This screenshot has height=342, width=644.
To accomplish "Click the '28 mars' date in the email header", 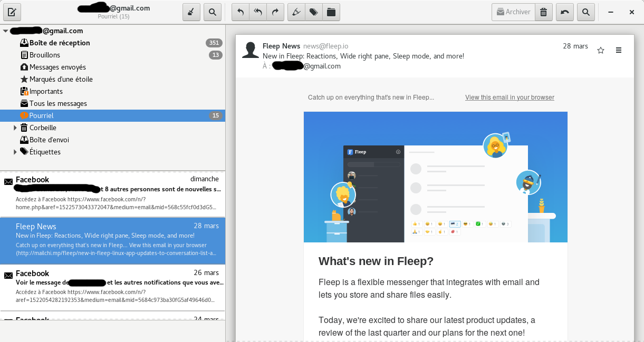I will [575, 46].
